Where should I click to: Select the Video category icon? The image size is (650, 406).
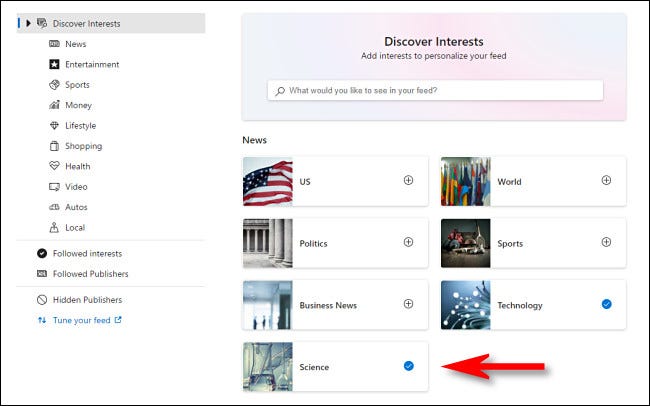pos(55,187)
